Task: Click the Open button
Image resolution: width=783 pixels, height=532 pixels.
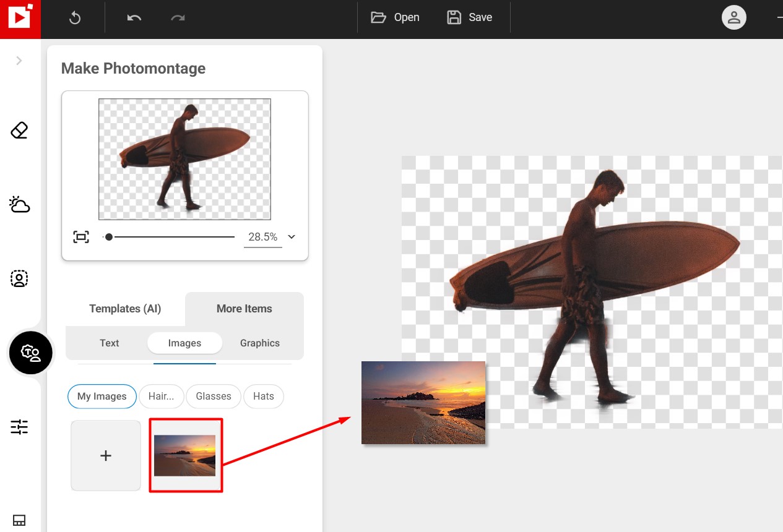Action: click(x=395, y=17)
